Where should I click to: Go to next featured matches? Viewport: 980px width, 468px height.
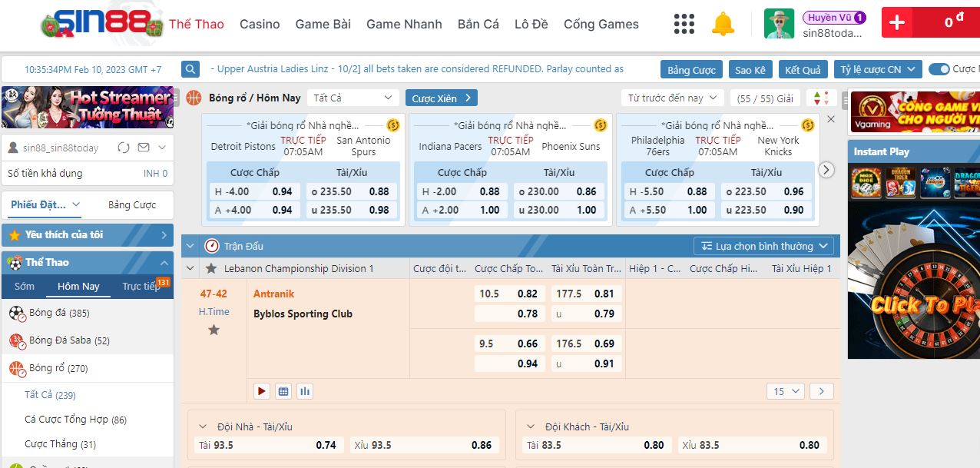(826, 171)
